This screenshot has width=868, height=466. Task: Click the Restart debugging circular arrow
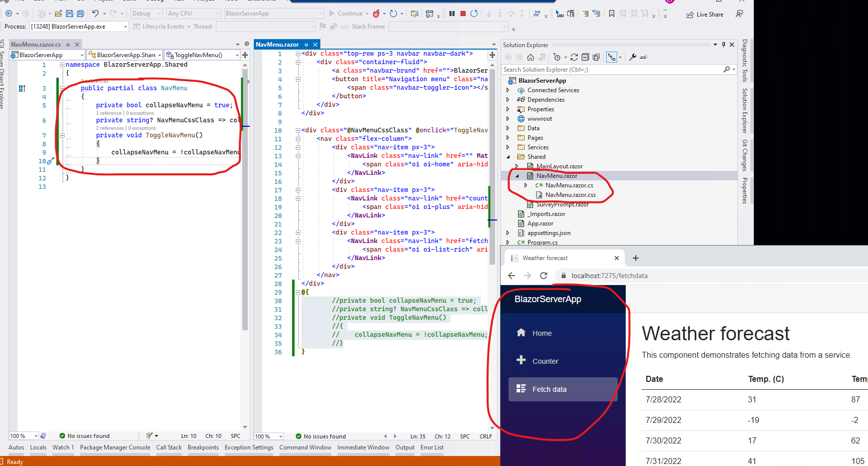click(474, 14)
